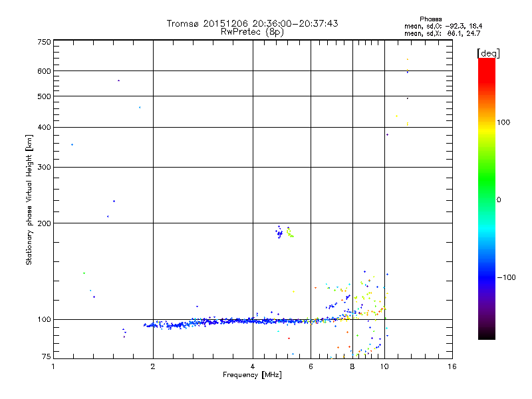Click the '8' x-axis tick label

352,366
